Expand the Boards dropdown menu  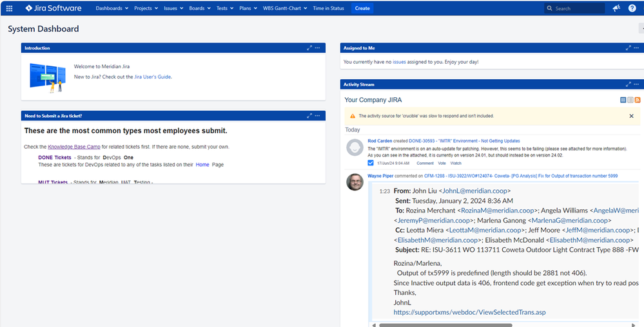click(x=200, y=8)
